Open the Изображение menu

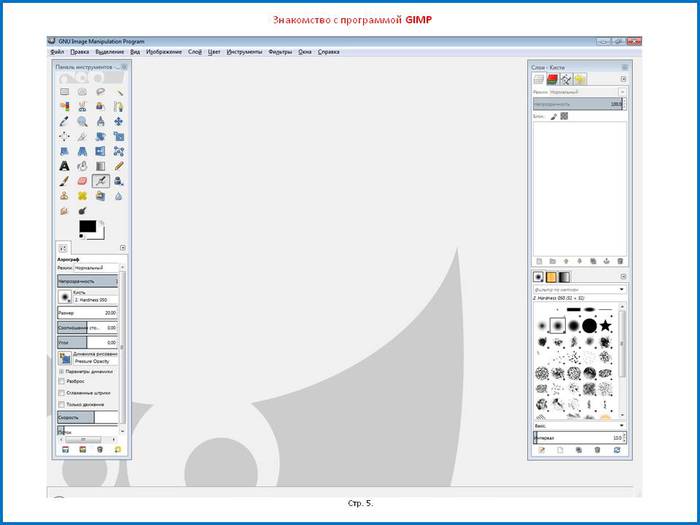(164, 52)
